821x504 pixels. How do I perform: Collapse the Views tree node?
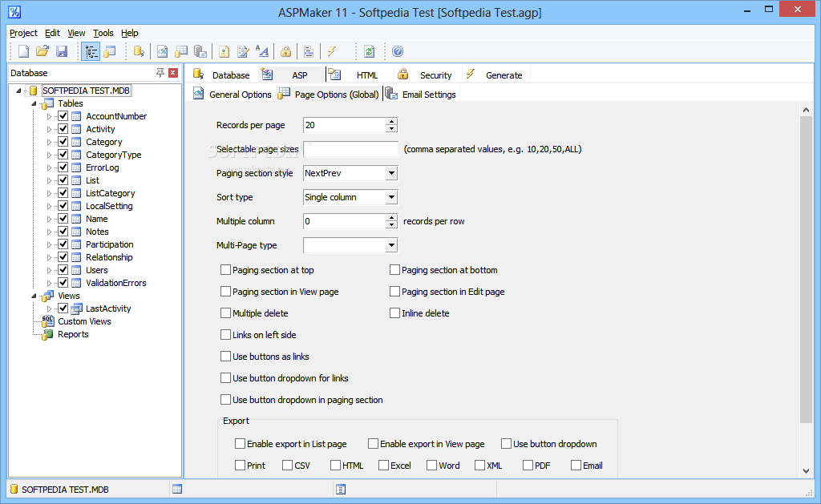coord(34,296)
